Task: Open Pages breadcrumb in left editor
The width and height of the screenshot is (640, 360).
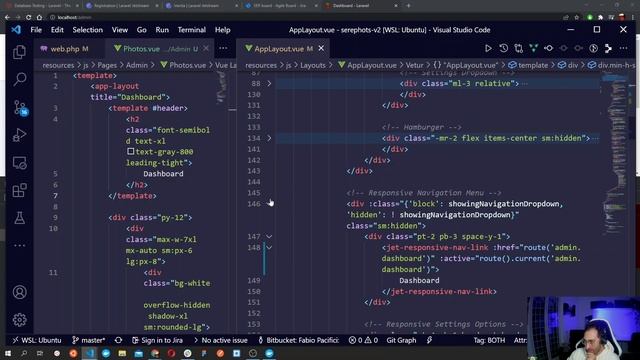Action: [107, 65]
